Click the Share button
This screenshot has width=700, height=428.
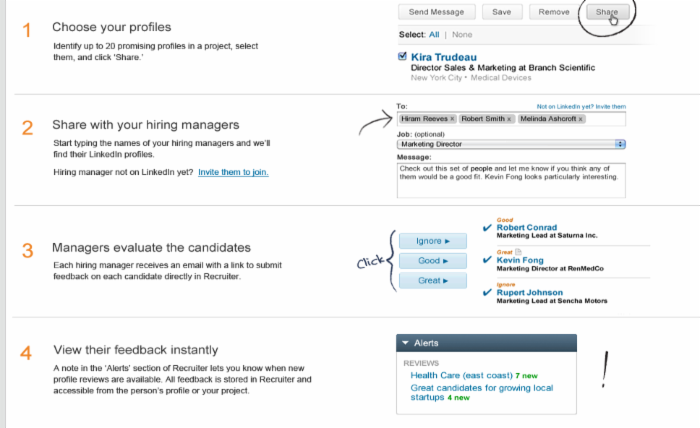[x=606, y=12]
